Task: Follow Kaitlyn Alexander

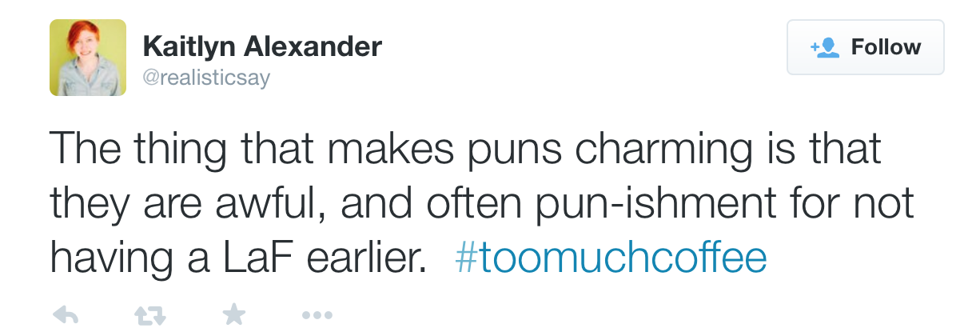Action: tap(866, 47)
